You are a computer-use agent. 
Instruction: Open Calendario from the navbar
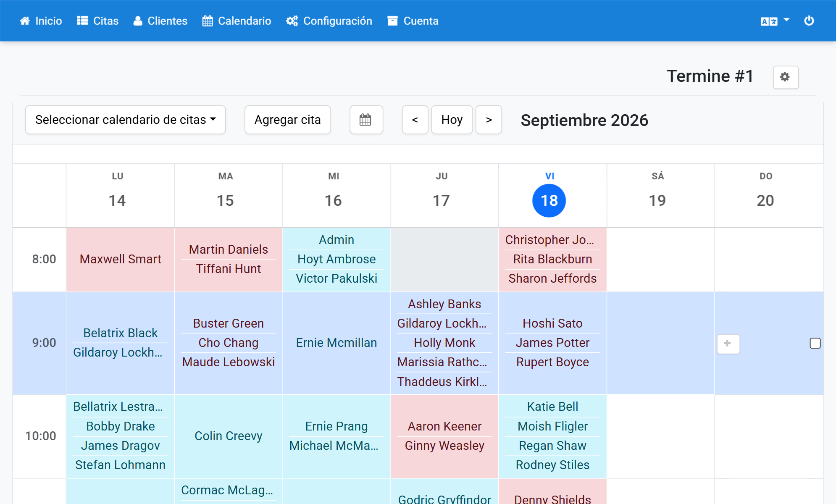pos(237,21)
